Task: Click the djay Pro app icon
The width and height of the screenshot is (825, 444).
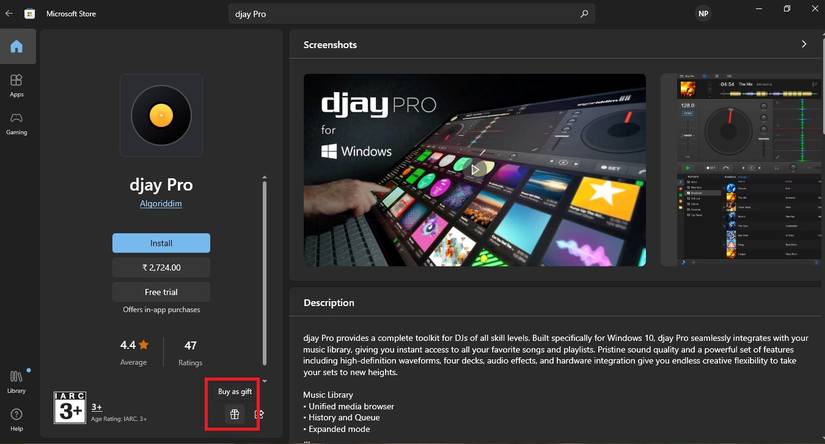Action: click(x=161, y=115)
